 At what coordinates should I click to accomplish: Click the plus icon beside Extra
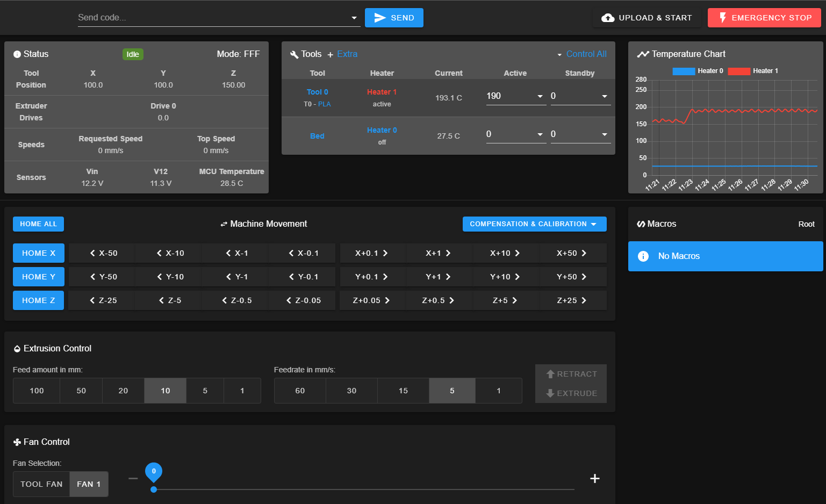pos(331,55)
